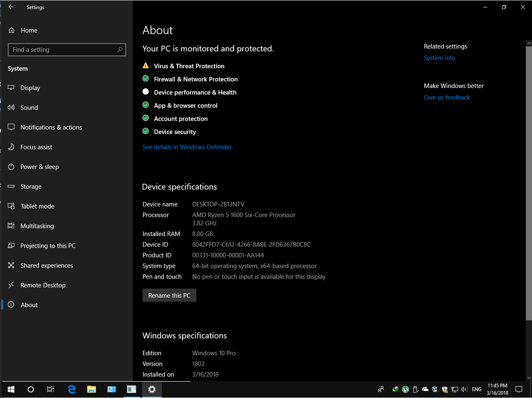This screenshot has width=532, height=398.
Task: Open the Windows Start menu
Action: click(11, 389)
